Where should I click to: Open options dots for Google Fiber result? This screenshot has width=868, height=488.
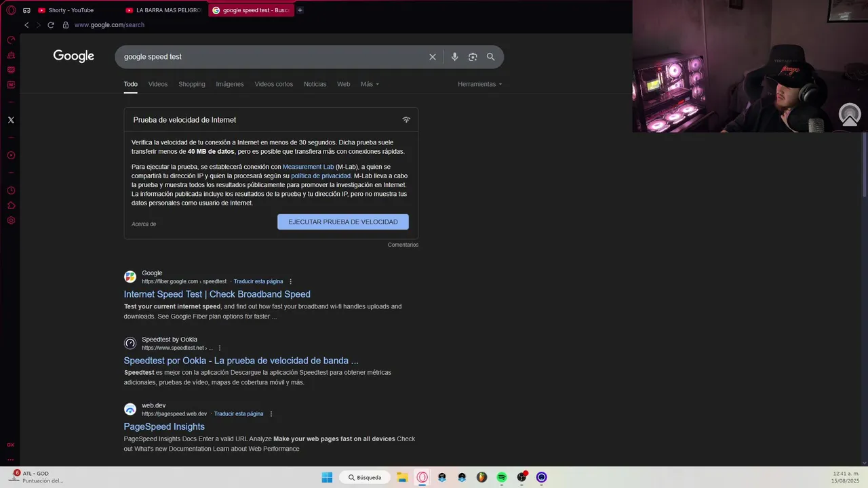[x=291, y=281]
